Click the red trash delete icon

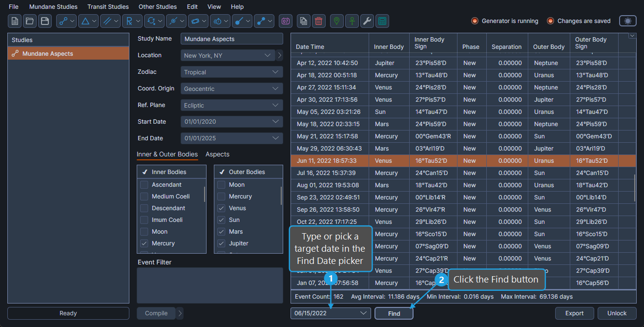point(319,21)
